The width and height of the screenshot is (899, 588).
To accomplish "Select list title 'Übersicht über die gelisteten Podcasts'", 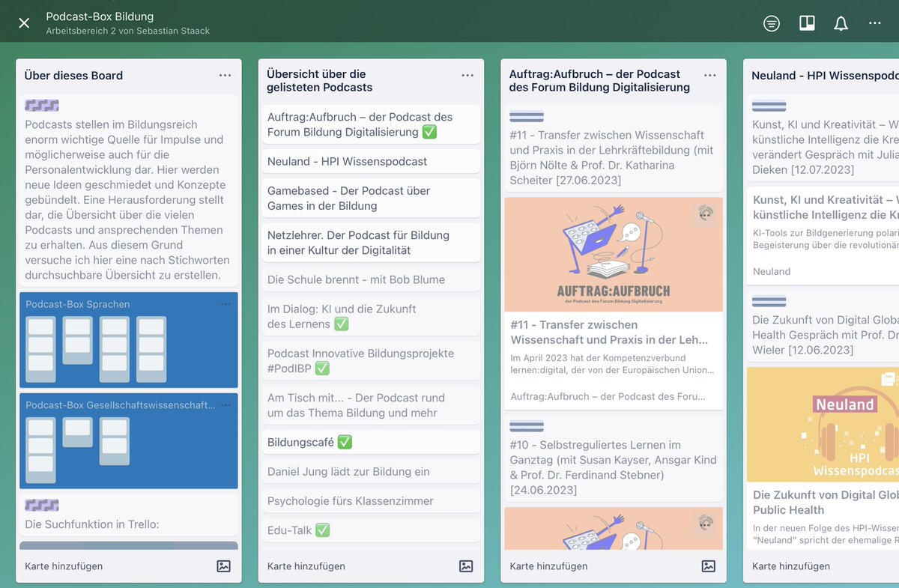I will (320, 81).
